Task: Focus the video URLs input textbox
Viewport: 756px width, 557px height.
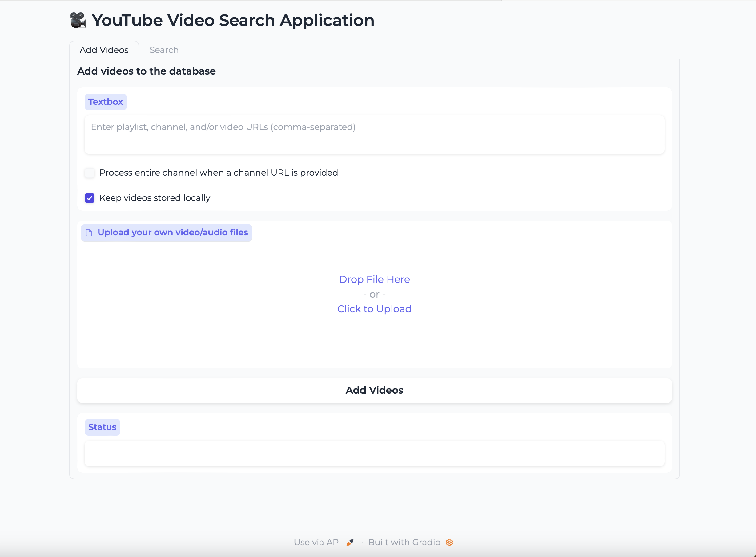Action: 374,135
